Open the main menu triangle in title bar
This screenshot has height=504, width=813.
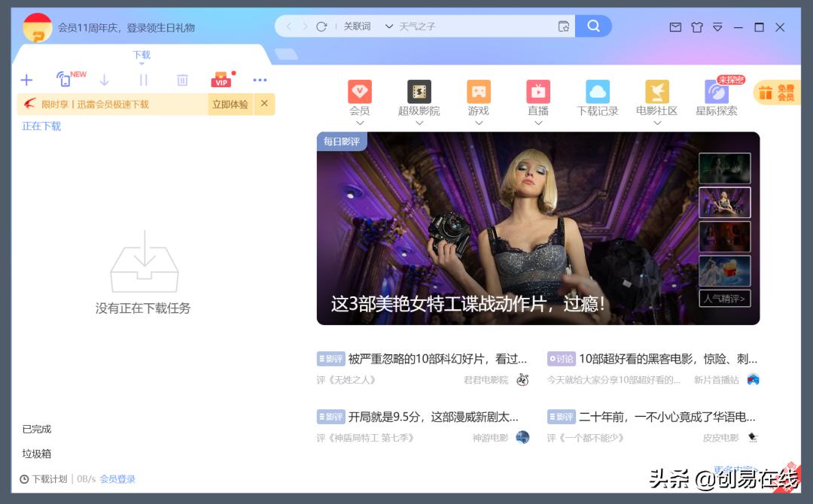pyautogui.click(x=717, y=26)
